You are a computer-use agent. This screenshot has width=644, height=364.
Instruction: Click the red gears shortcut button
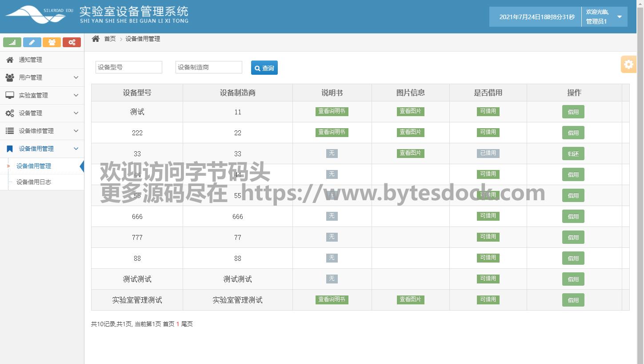tap(72, 42)
